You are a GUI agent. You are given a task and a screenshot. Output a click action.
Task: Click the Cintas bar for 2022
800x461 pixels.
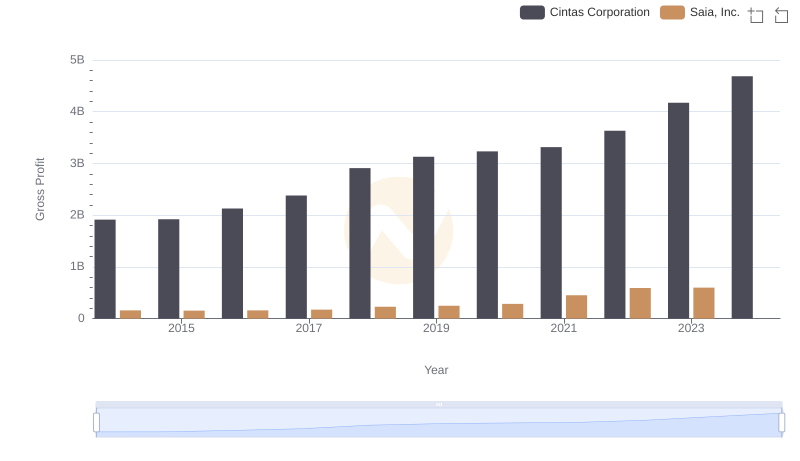tap(614, 224)
